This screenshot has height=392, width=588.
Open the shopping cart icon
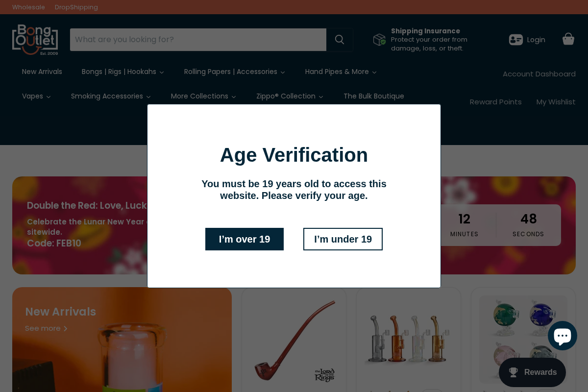568,39
